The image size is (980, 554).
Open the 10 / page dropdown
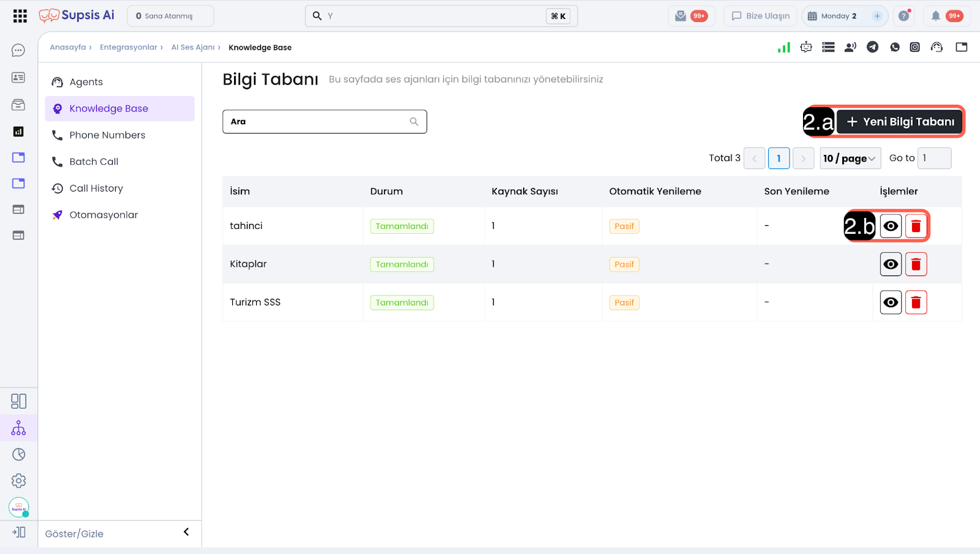coord(850,159)
